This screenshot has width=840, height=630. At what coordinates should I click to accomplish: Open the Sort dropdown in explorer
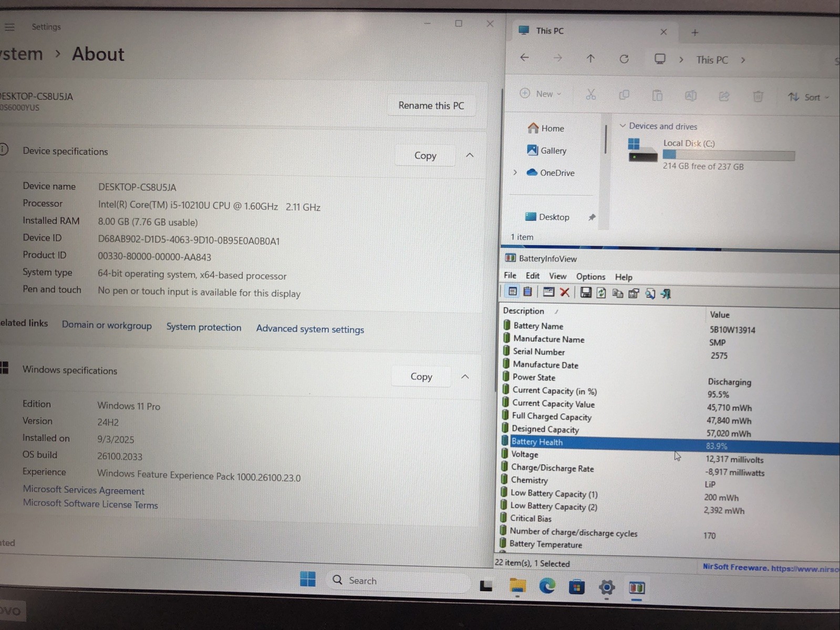pos(808,97)
